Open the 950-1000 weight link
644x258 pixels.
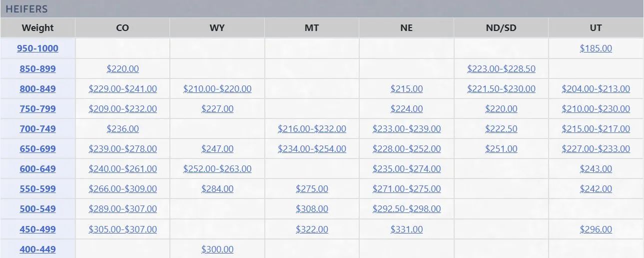point(37,48)
